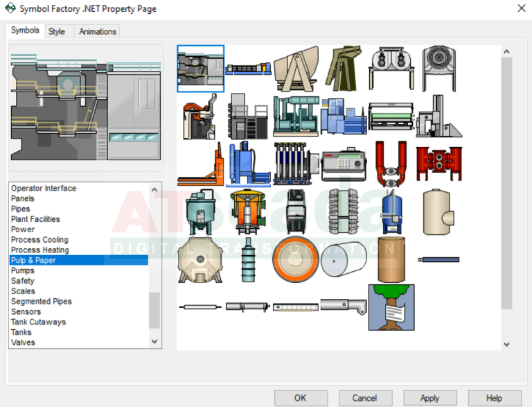This screenshot has width=532, height=407.
Task: Pick the beige chip hopper on A-frame symbol
Action: point(296,69)
